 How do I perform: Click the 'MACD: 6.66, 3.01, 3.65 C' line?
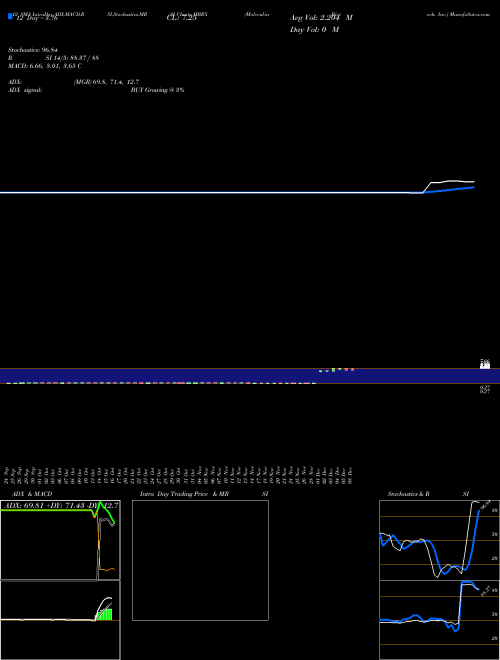click(x=45, y=66)
